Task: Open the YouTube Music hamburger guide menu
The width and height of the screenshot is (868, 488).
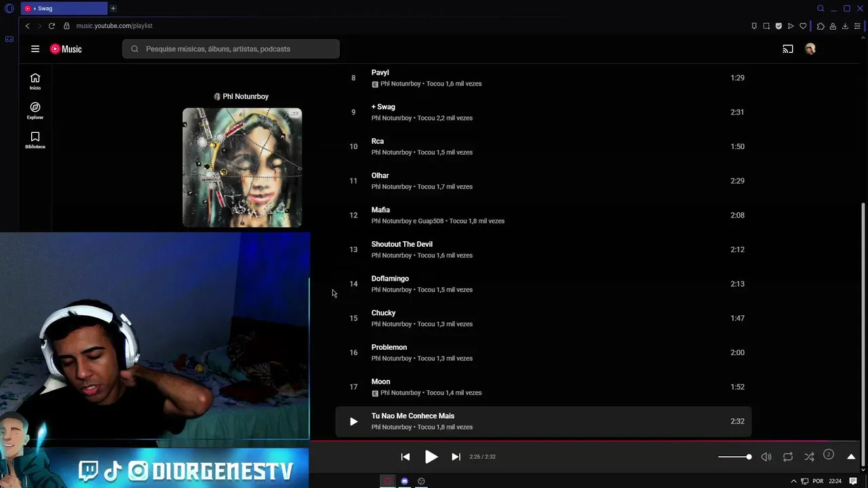Action: [x=35, y=49]
